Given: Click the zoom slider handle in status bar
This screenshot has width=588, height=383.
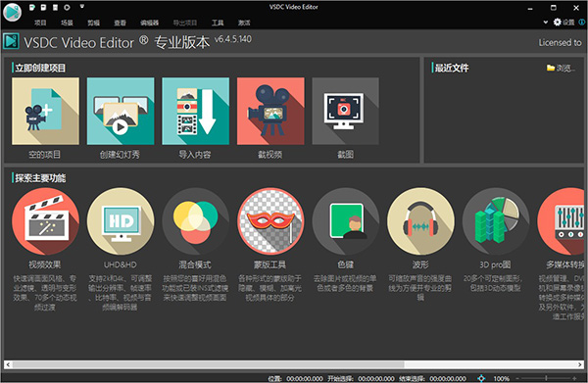Looking at the screenshot, I should coord(546,378).
